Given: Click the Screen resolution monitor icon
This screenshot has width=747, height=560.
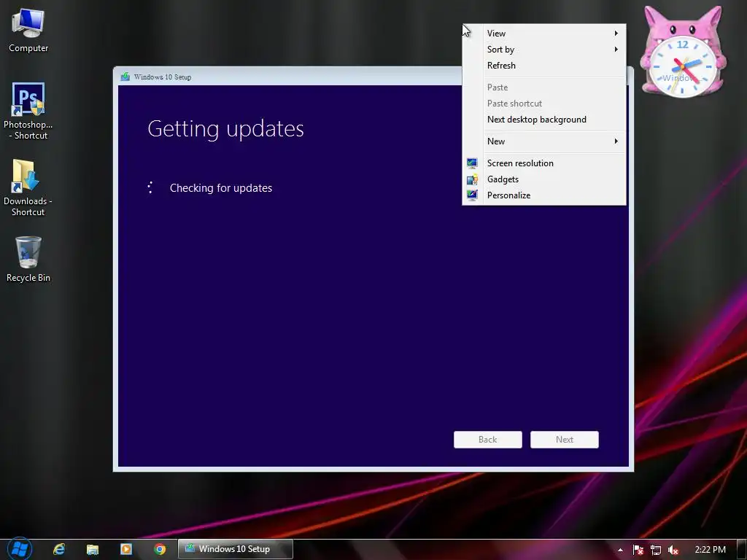Looking at the screenshot, I should pyautogui.click(x=472, y=163).
